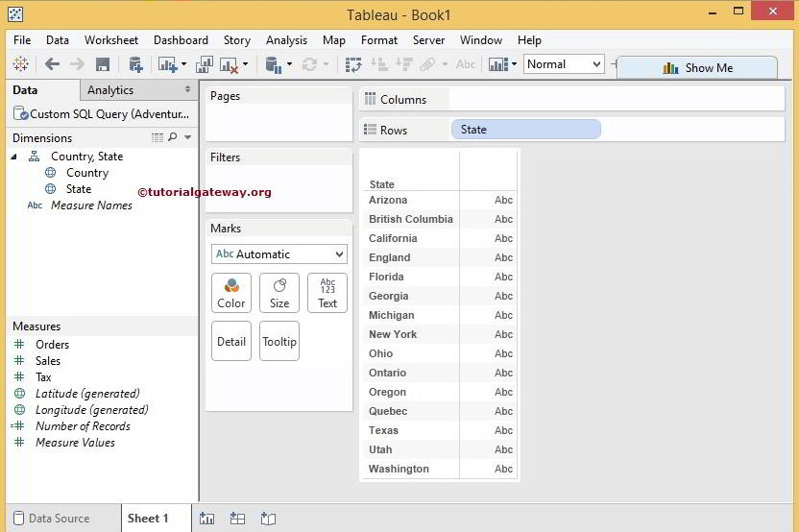Click the Color marks card button
799x532 pixels.
pyautogui.click(x=231, y=293)
